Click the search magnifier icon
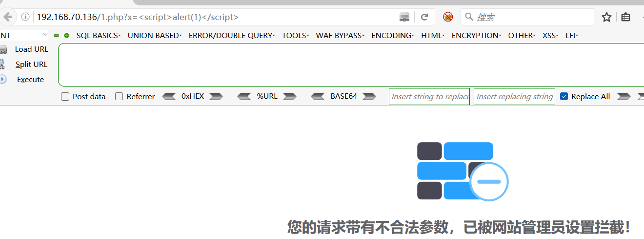 click(x=469, y=17)
